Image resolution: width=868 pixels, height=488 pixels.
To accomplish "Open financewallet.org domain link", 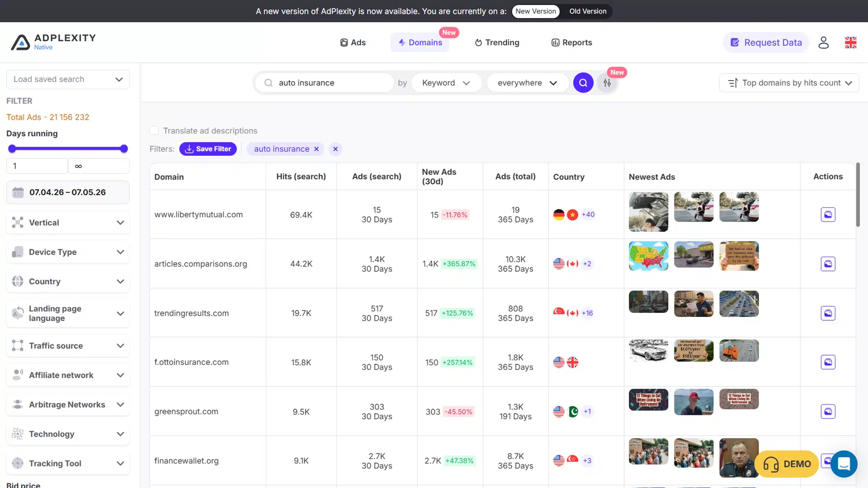I will (x=187, y=460).
